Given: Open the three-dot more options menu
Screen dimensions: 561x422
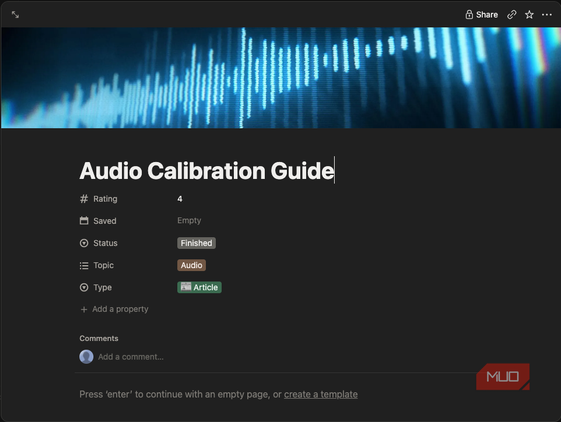Looking at the screenshot, I should 547,15.
